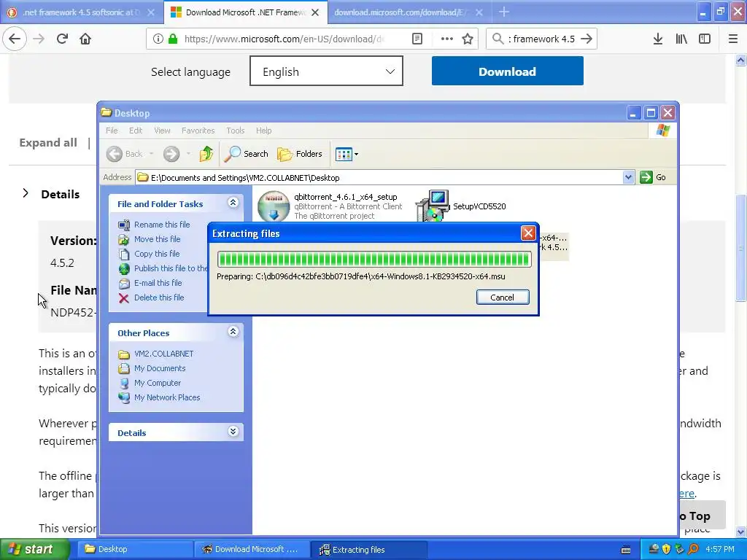Select Extracting files taskbar item
The width and height of the screenshot is (747, 560).
(x=369, y=550)
